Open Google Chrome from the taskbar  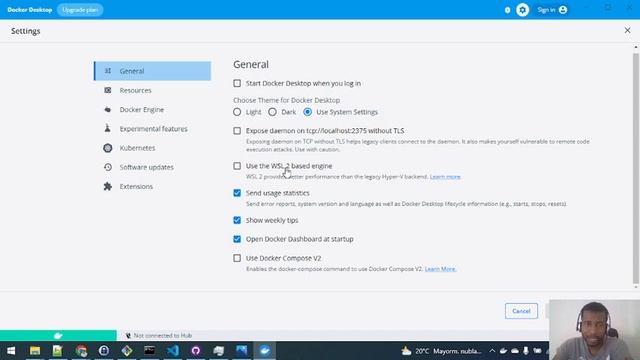(x=81, y=351)
